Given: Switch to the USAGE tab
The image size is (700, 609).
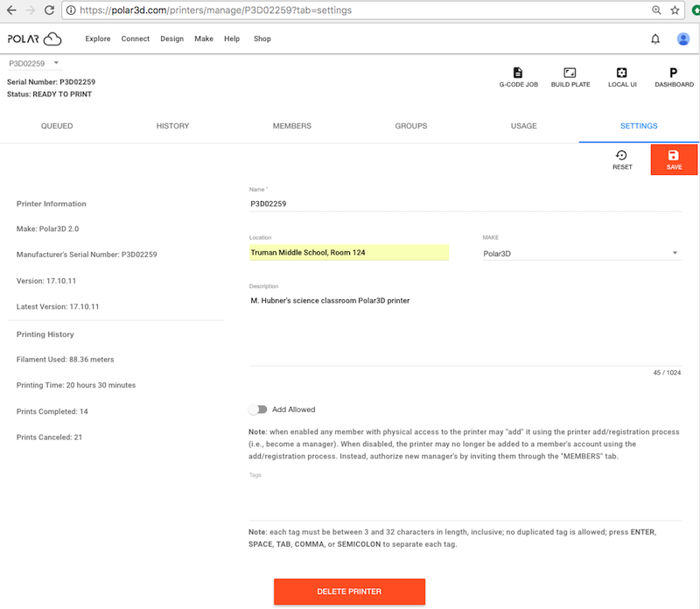Looking at the screenshot, I should click(523, 126).
